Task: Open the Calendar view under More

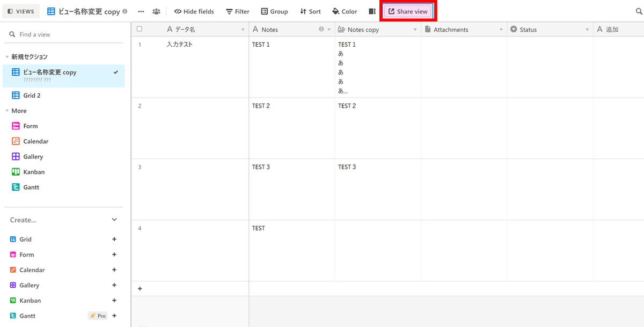Action: pos(64,141)
